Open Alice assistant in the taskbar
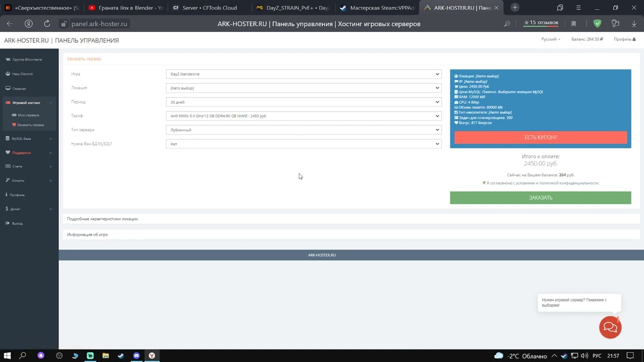The width and height of the screenshot is (644, 362). tap(41, 355)
